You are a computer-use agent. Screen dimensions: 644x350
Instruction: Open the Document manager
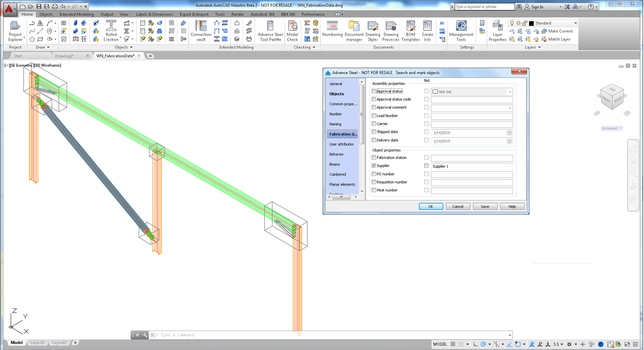click(x=354, y=31)
